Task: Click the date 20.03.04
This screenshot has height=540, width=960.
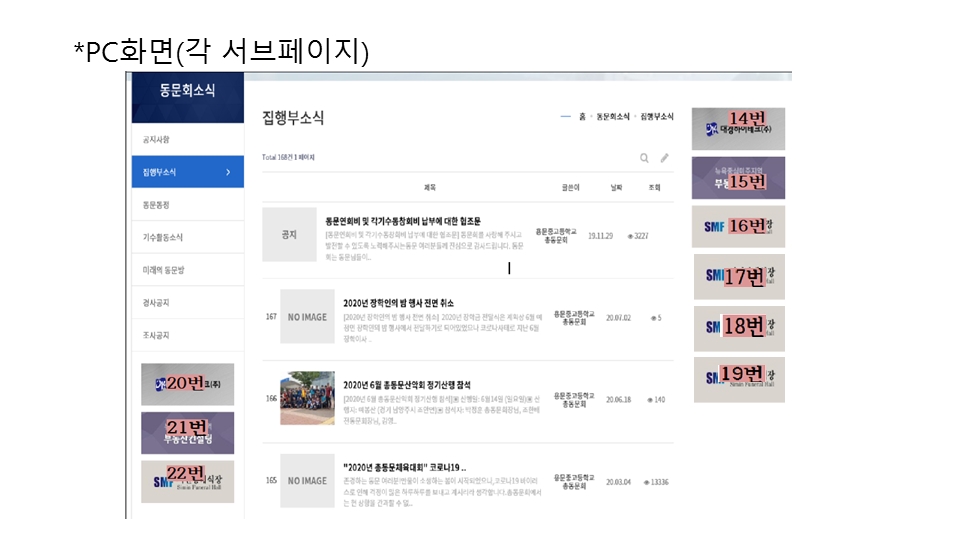Action: (618, 482)
